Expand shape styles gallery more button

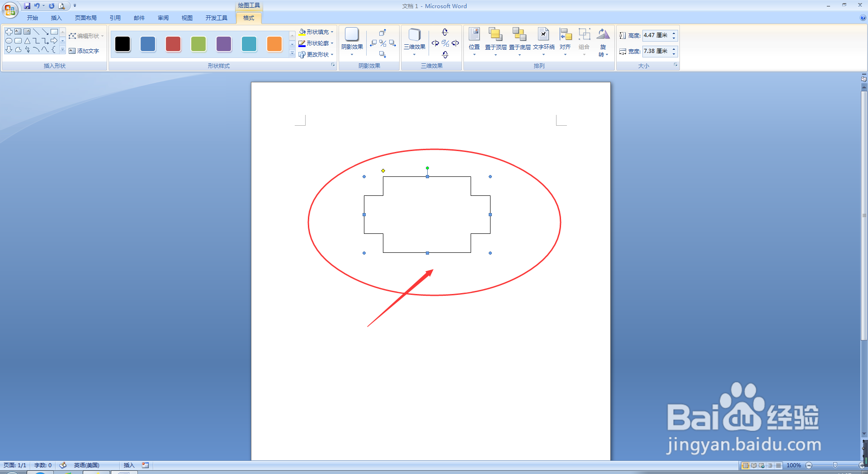(292, 54)
